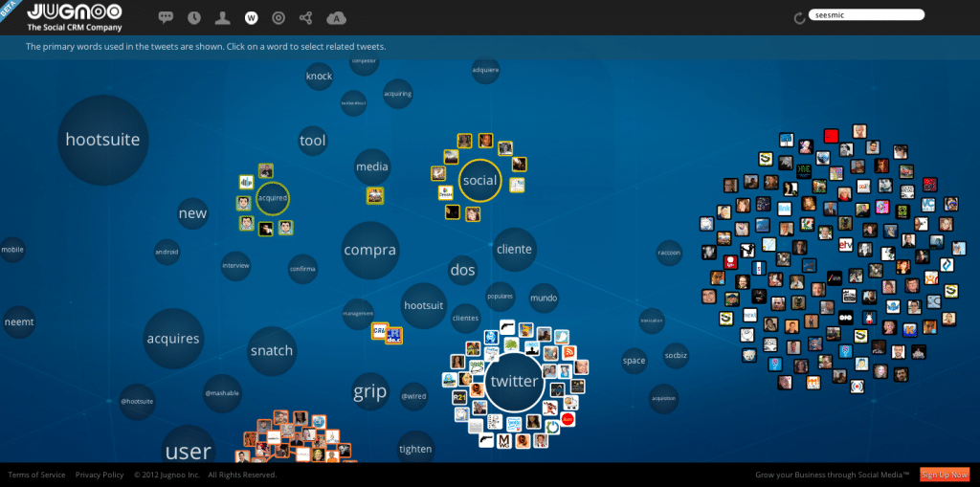Click the share network nodes icon
The height and width of the screenshot is (487, 980).
click(x=306, y=17)
